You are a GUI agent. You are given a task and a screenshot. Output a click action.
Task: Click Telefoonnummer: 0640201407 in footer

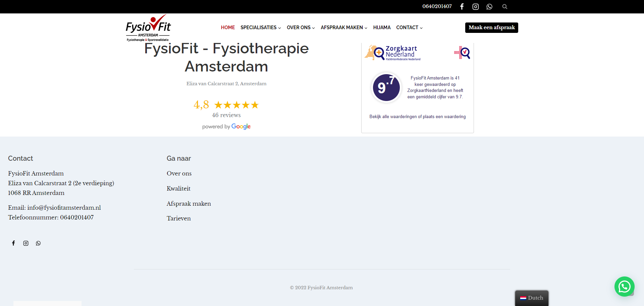click(51, 217)
